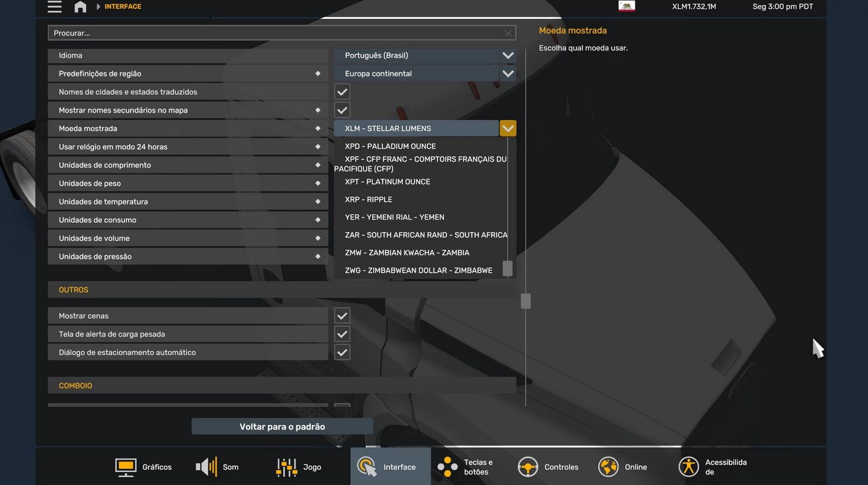This screenshot has height=485, width=868.
Task: Toggle Nomes de cidades e estados traduzidos
Action: click(342, 92)
